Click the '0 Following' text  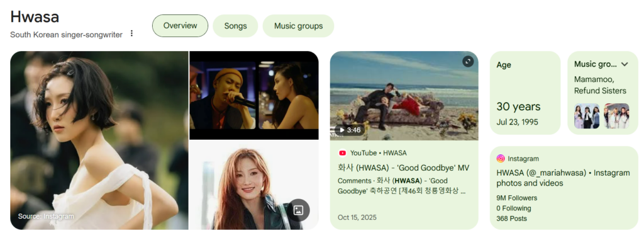point(514,209)
